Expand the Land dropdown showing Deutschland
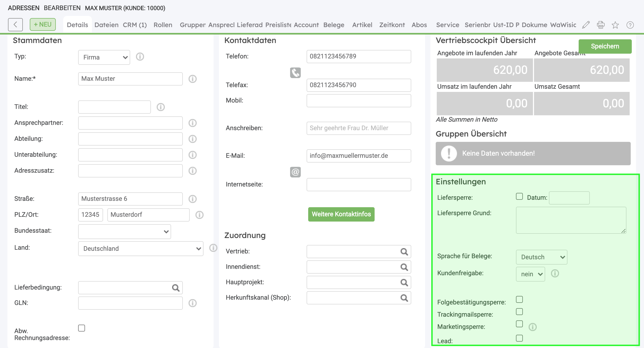Viewport: 644px width, 348px height. click(x=141, y=249)
